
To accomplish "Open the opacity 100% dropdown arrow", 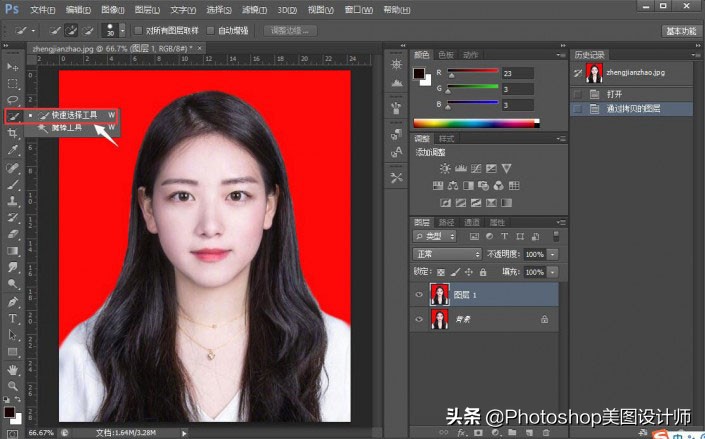I will [552, 255].
